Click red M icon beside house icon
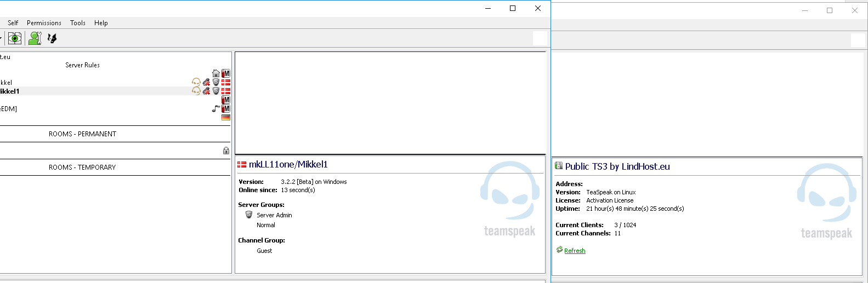The width and height of the screenshot is (868, 283). click(226, 73)
